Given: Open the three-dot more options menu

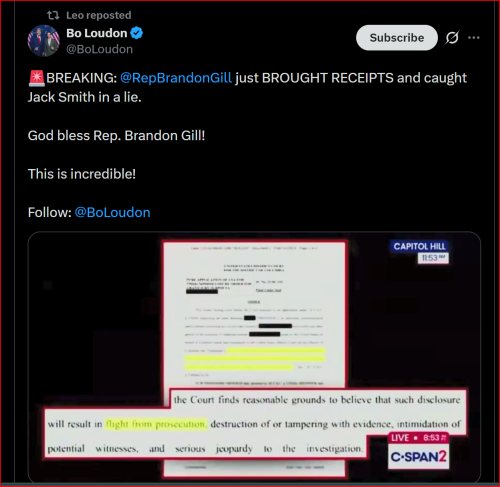Looking at the screenshot, I should point(474,38).
